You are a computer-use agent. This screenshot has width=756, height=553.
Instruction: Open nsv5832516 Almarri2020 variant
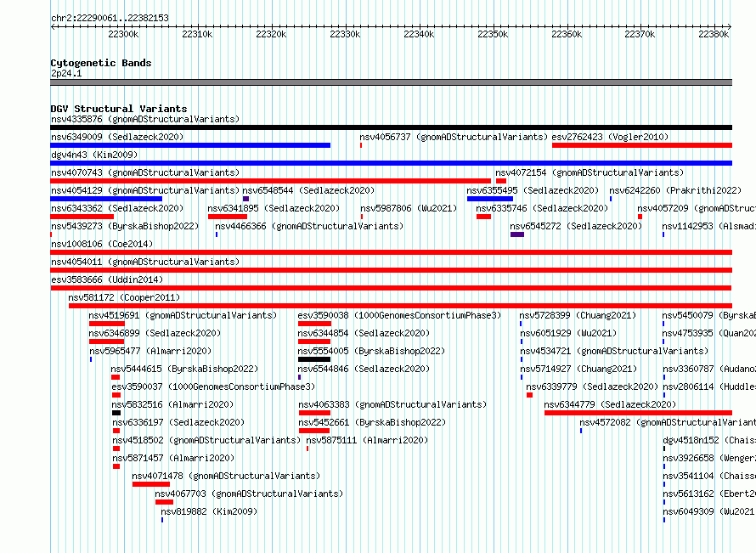[173, 404]
